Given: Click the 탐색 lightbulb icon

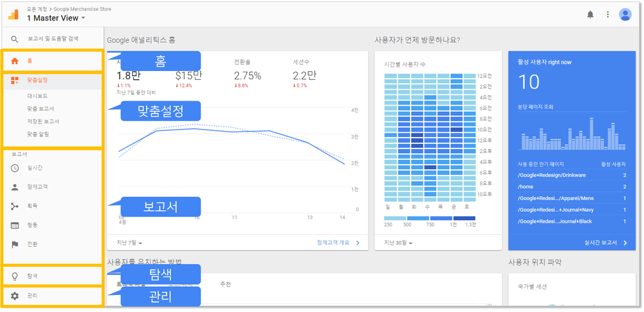Looking at the screenshot, I should pyautogui.click(x=15, y=276).
